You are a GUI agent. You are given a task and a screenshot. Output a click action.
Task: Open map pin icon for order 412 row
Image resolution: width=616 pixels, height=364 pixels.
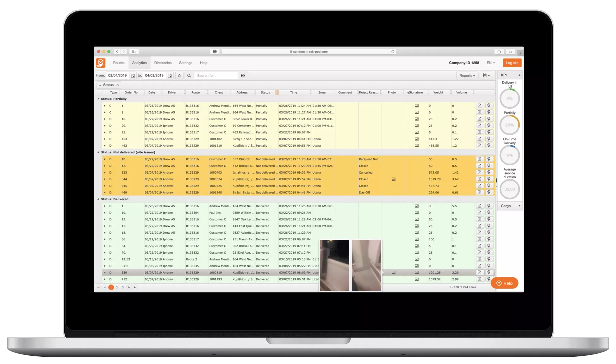pyautogui.click(x=489, y=279)
